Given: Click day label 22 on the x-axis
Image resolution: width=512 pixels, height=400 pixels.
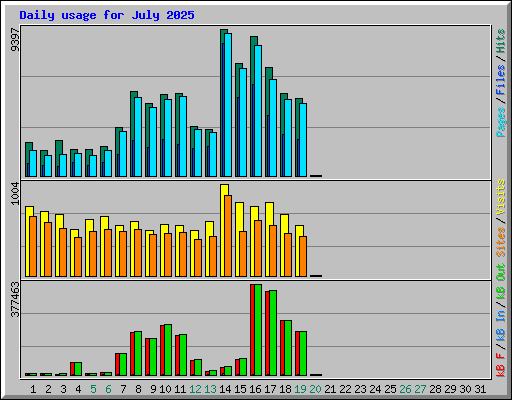Looking at the screenshot, I should [345, 389].
